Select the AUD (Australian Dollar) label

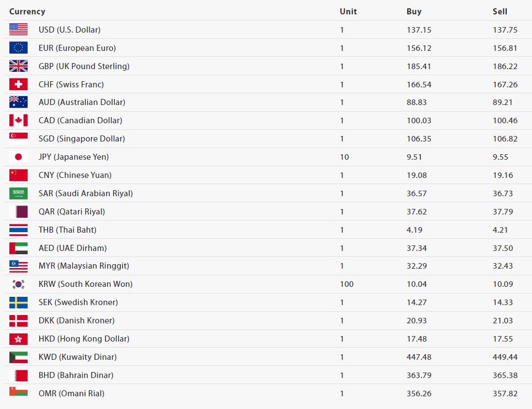pos(82,102)
